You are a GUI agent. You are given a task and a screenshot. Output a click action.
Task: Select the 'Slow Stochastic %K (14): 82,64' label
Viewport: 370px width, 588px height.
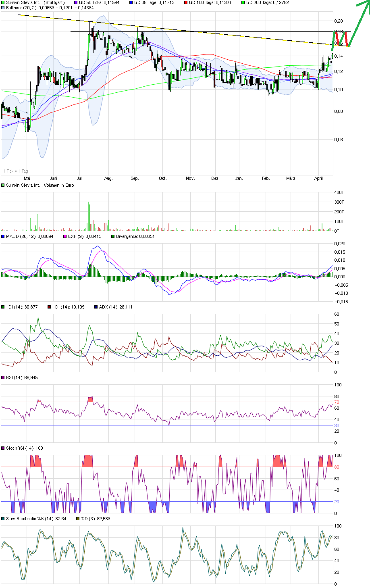point(36,519)
